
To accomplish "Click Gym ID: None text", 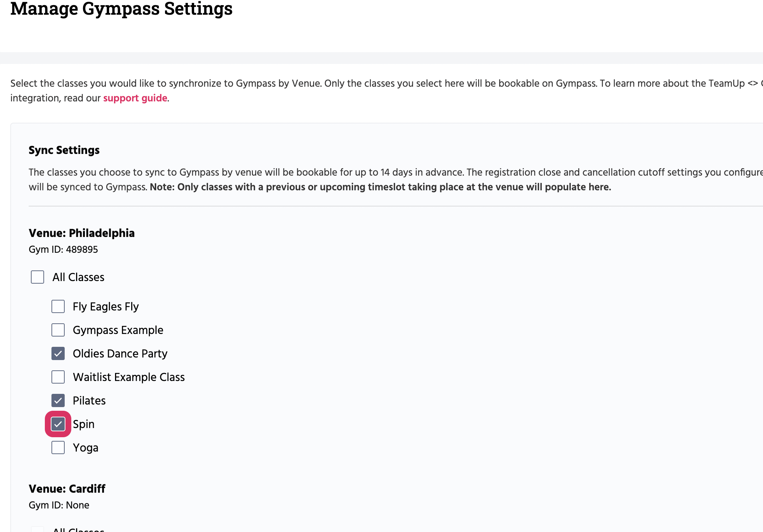I will 59,505.
